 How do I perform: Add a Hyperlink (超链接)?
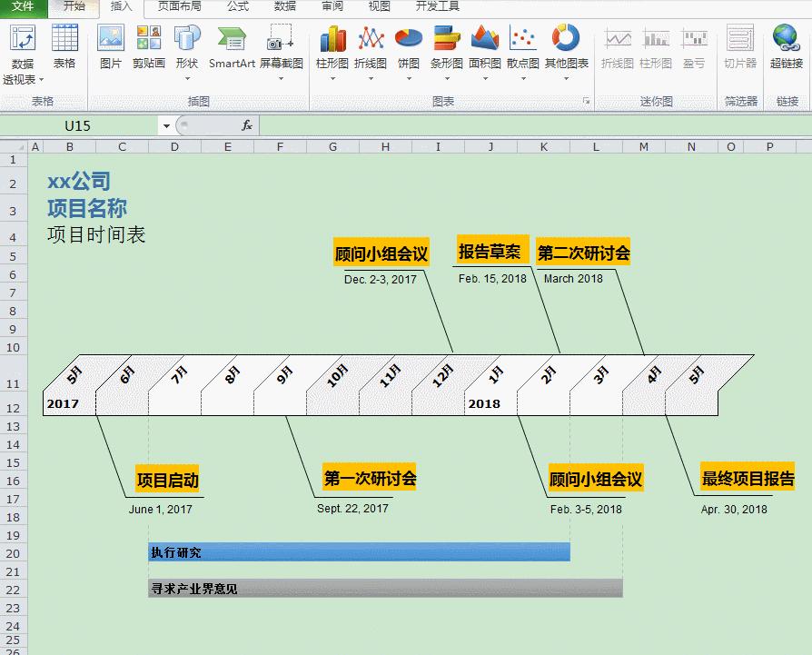point(785,47)
